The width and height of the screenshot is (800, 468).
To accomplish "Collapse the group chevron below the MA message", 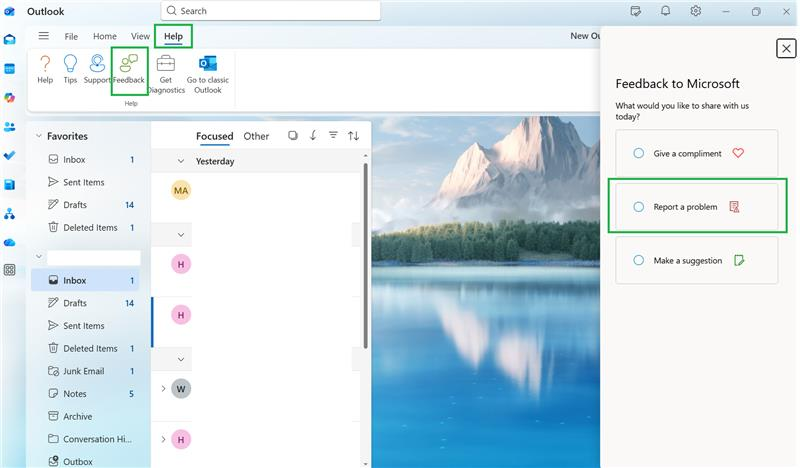I will click(181, 235).
